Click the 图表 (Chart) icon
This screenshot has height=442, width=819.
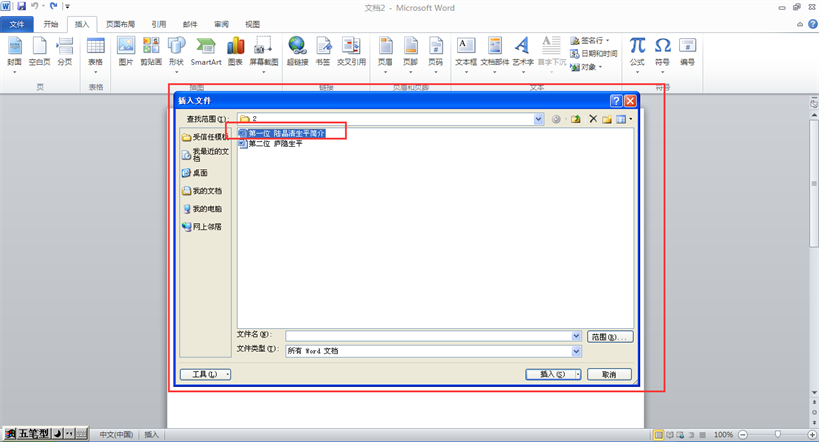point(235,50)
